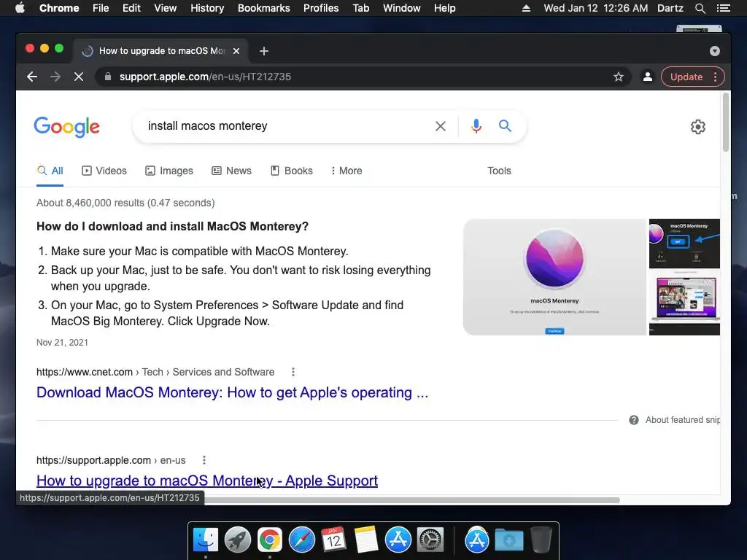
Task: Click the eject icon in menu bar
Action: pyautogui.click(x=526, y=8)
